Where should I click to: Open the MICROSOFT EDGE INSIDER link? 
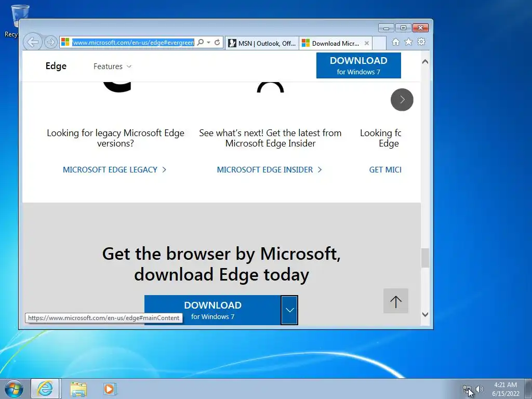coord(269,170)
